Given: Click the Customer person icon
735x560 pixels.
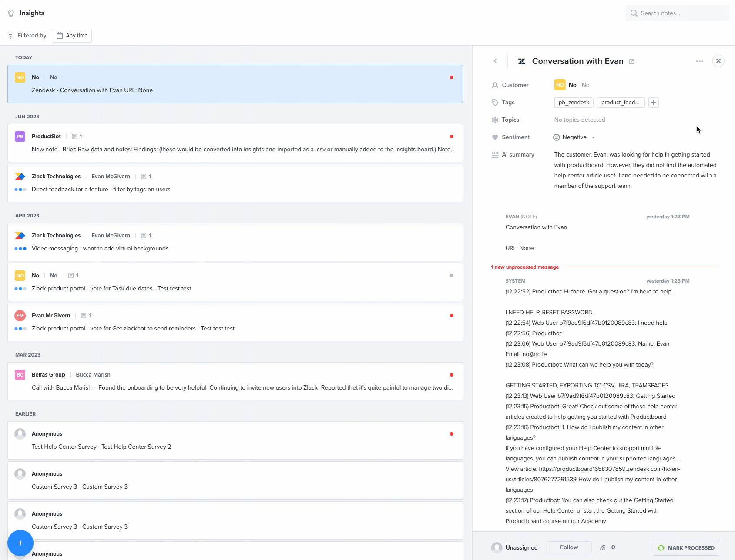Looking at the screenshot, I should click(x=495, y=85).
